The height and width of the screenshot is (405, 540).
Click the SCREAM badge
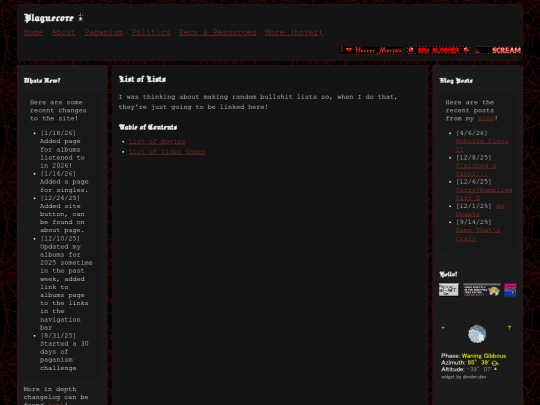(x=498, y=50)
